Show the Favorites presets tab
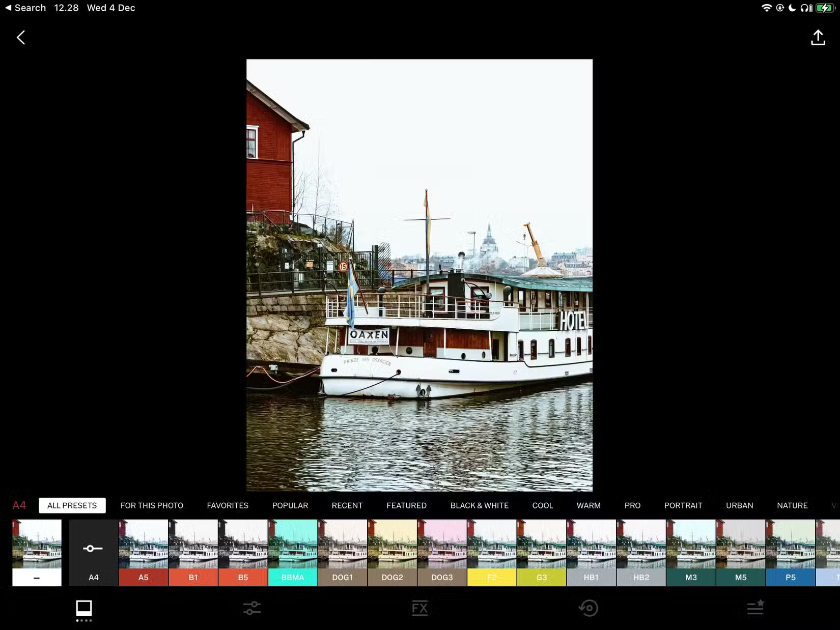The height and width of the screenshot is (630, 840). pyautogui.click(x=228, y=505)
